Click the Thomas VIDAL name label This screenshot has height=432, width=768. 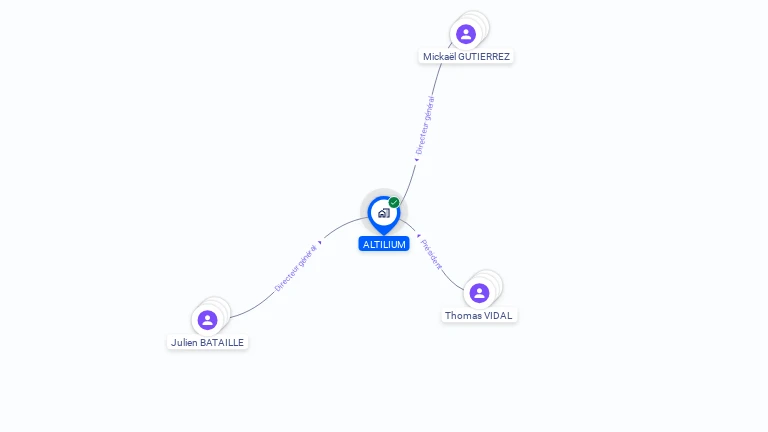479,315
